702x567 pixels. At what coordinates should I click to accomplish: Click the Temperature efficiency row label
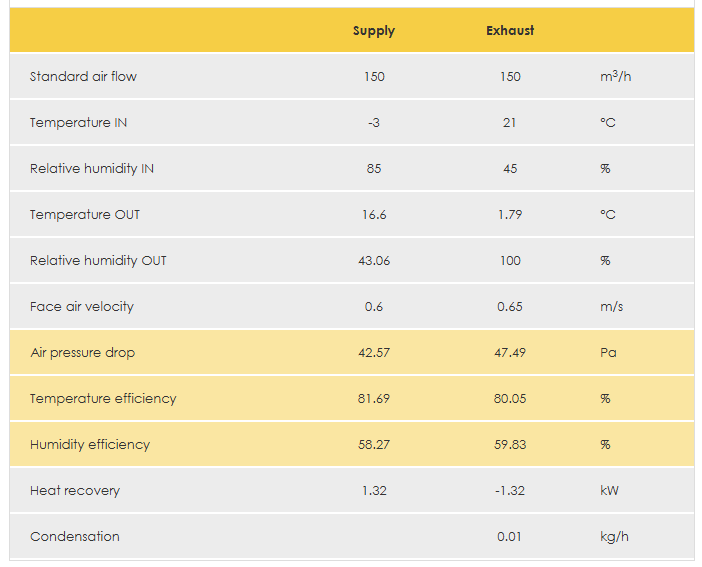103,399
